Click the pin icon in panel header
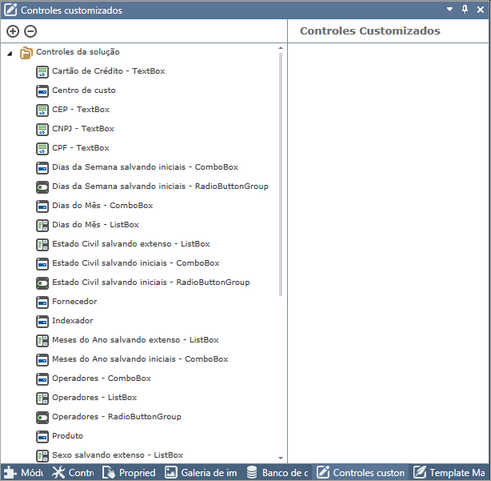This screenshot has height=481, width=491. point(465,9)
